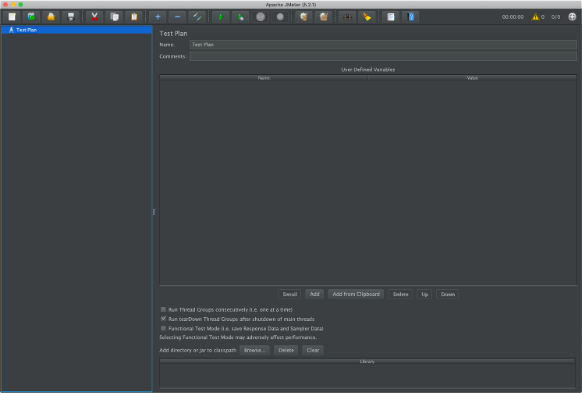Click the Library column header
582x393 pixels.
pos(367,361)
